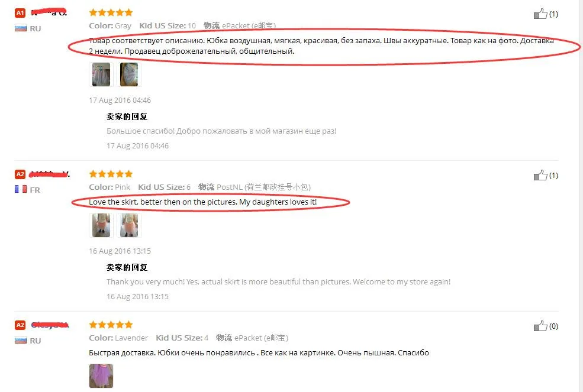The width and height of the screenshot is (583, 392).
Task: Click the French flag icon
Action: click(21, 189)
